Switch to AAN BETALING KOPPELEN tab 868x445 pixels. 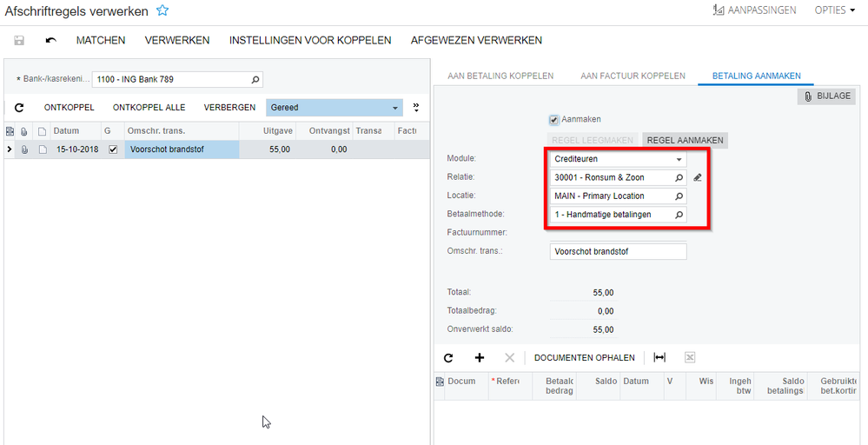point(500,76)
